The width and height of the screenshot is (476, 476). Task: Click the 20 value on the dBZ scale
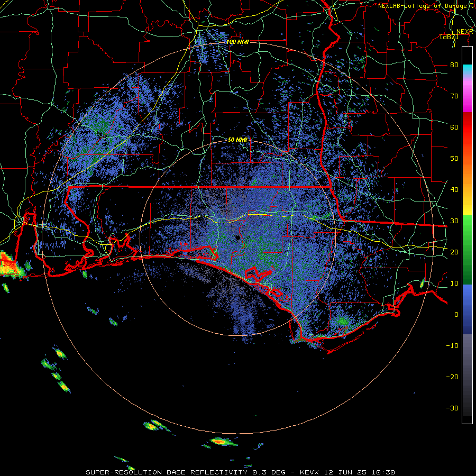(x=454, y=252)
